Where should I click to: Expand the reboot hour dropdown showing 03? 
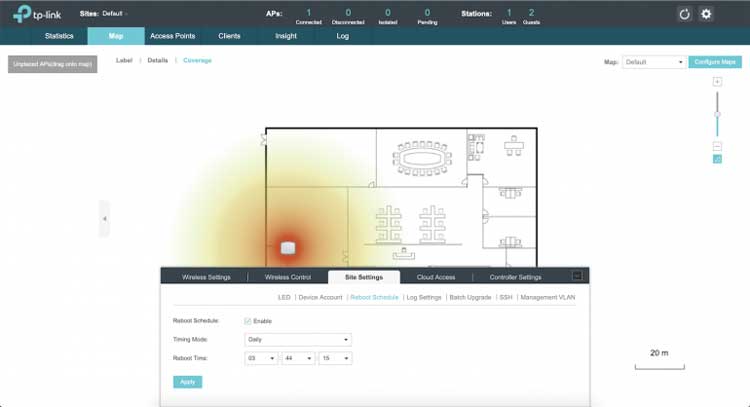[260, 358]
